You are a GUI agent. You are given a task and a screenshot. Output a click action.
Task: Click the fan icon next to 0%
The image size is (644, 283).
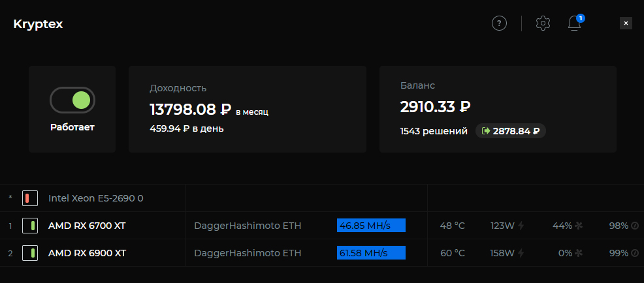pyautogui.click(x=579, y=253)
